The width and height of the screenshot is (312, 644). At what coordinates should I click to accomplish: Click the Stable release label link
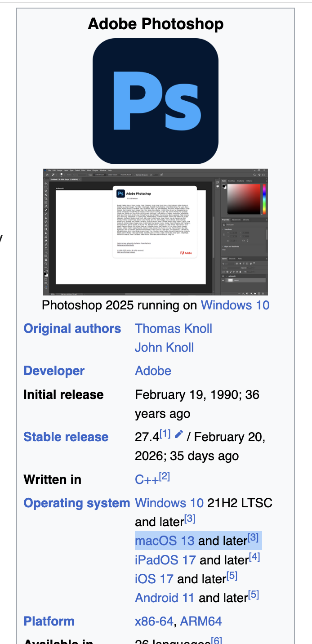coord(66,437)
